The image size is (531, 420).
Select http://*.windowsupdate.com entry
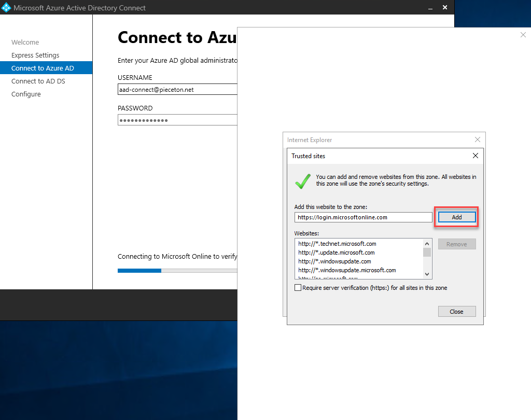(x=334, y=261)
